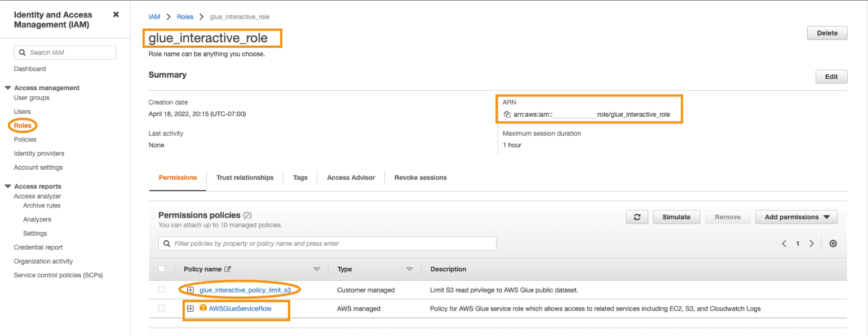Go to next policies page
Image resolution: width=868 pixels, height=336 pixels.
point(812,244)
